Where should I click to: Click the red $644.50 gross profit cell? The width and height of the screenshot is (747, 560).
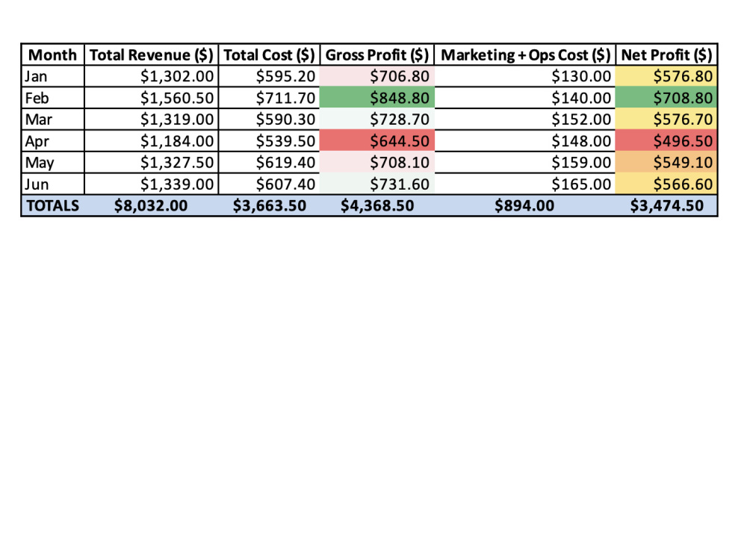[376, 141]
